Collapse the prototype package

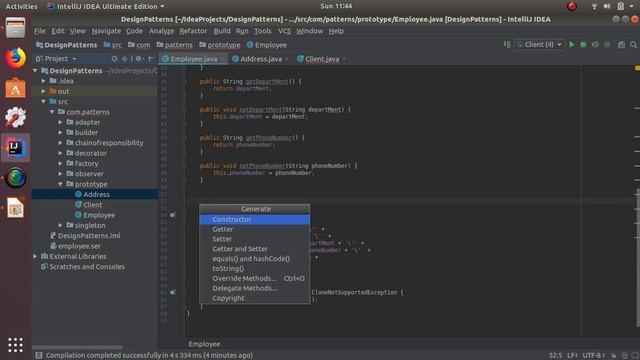tap(60, 184)
